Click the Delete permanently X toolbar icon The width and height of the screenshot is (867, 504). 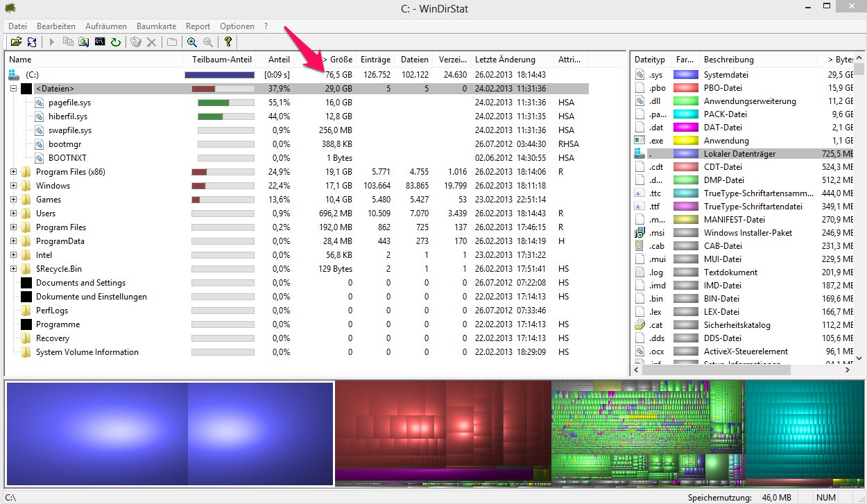coord(152,42)
